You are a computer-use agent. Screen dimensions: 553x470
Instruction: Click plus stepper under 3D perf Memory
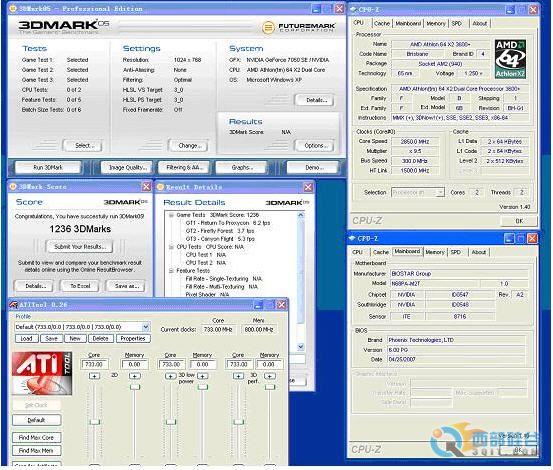coord(270,376)
